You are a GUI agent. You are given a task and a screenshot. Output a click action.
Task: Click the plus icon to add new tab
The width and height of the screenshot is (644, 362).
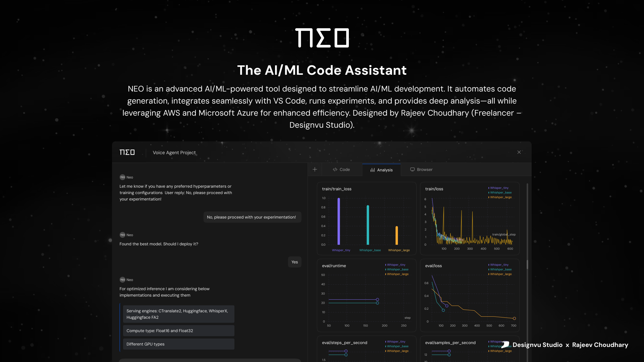pyautogui.click(x=315, y=170)
